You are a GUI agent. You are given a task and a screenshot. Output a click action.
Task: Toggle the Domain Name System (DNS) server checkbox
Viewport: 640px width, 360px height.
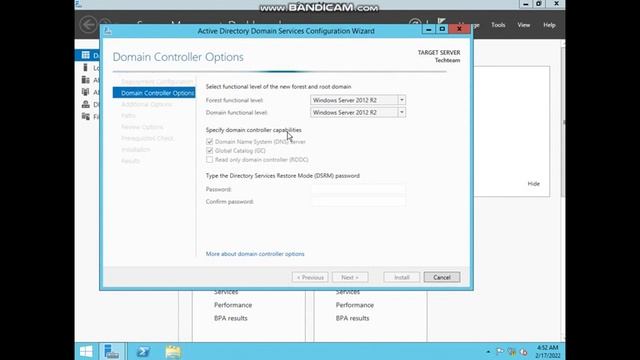[209, 142]
